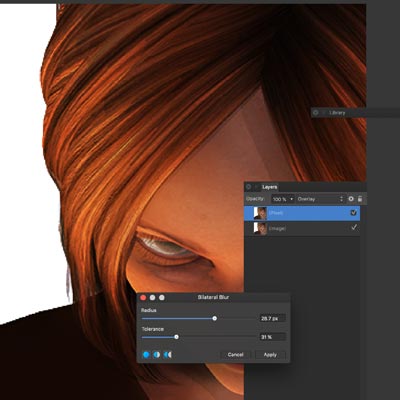Open the Overlay blend mode dropdown
400x400 pixels.
click(320, 199)
